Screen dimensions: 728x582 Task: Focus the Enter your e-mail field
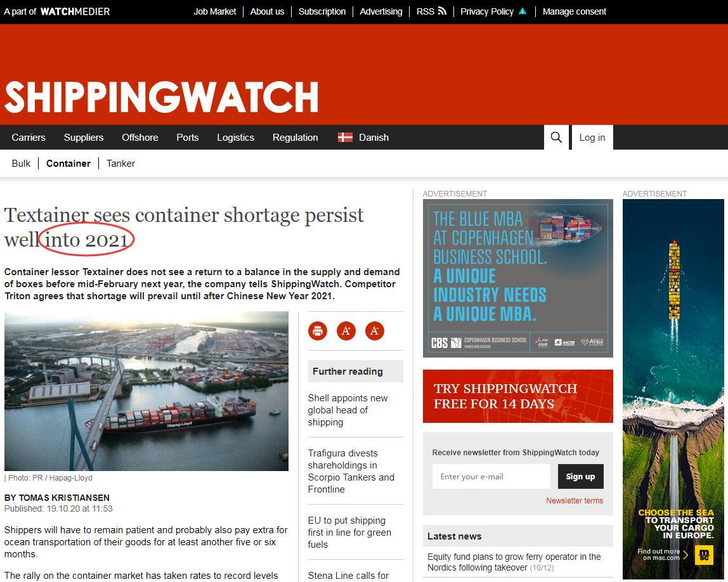[491, 476]
